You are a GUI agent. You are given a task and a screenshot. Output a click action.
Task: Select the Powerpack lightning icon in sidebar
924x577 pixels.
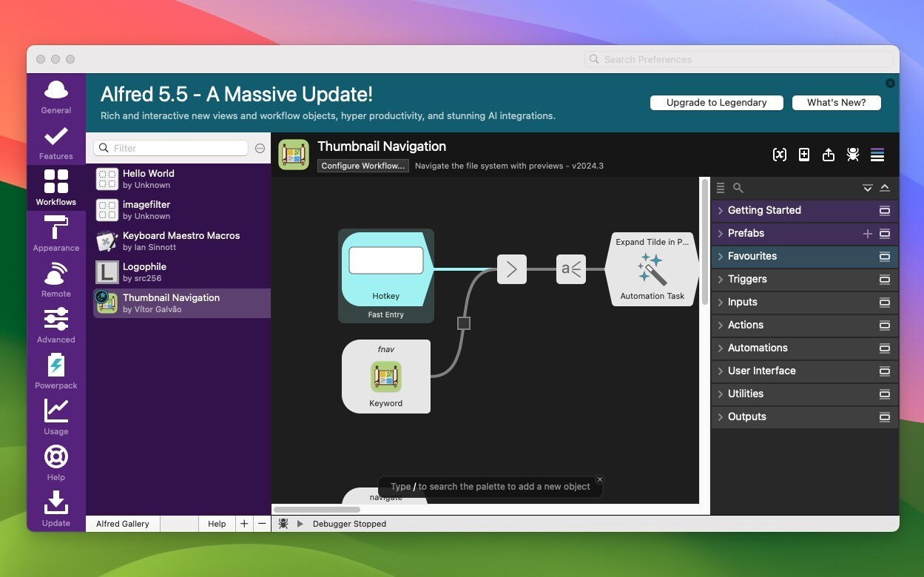point(55,370)
